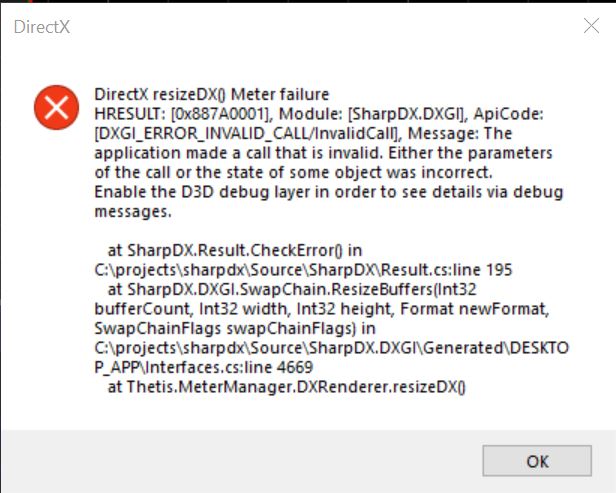Click the "at SharpDX.Result.CheckError() in" stack line
The width and height of the screenshot is (616, 493).
(x=235, y=250)
